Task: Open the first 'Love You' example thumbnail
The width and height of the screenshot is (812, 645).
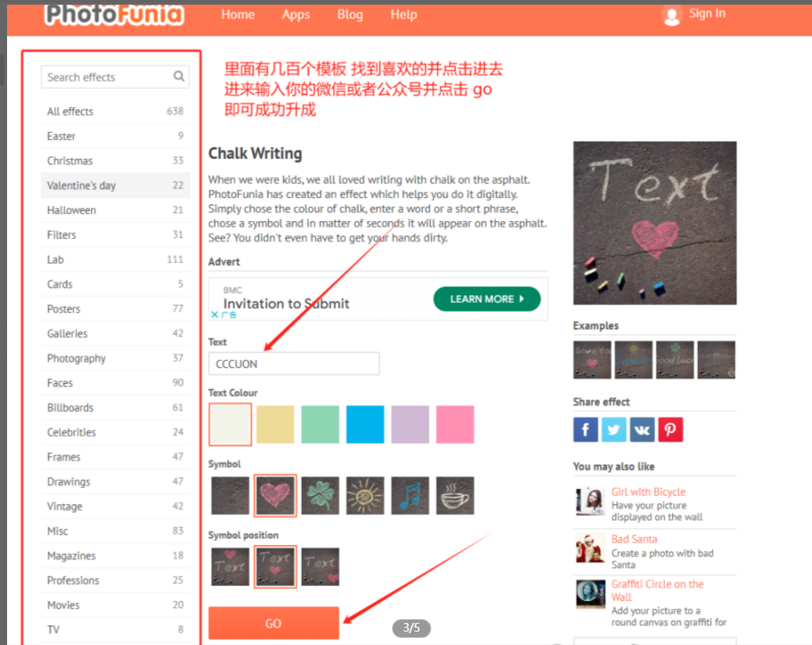Action: point(592,359)
